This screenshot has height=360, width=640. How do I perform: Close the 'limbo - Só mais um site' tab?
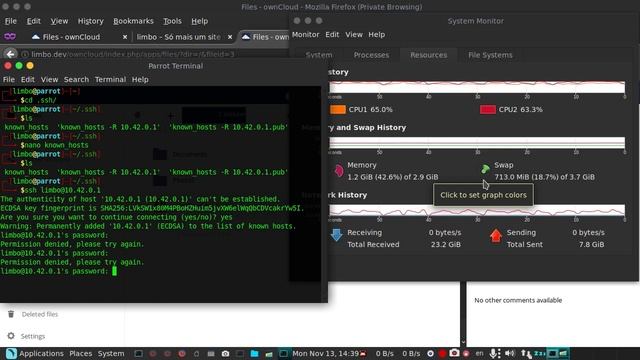(x=230, y=37)
